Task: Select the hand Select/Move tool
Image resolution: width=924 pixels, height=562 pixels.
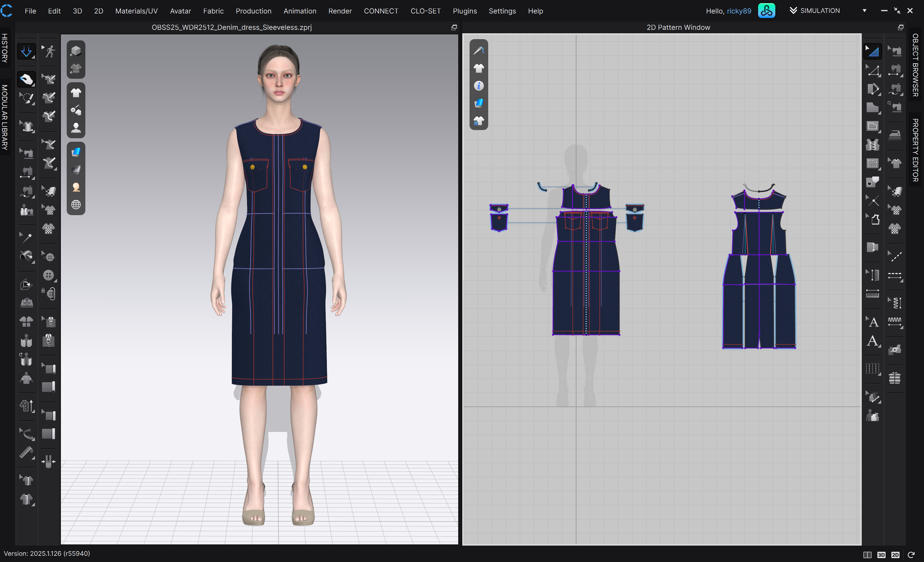Action: click(x=26, y=79)
